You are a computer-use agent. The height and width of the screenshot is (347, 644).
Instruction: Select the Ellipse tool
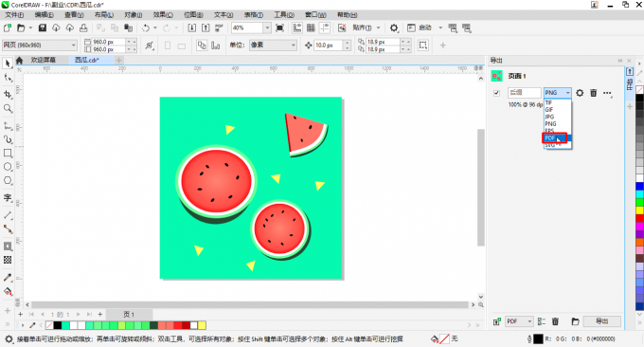coord(8,167)
